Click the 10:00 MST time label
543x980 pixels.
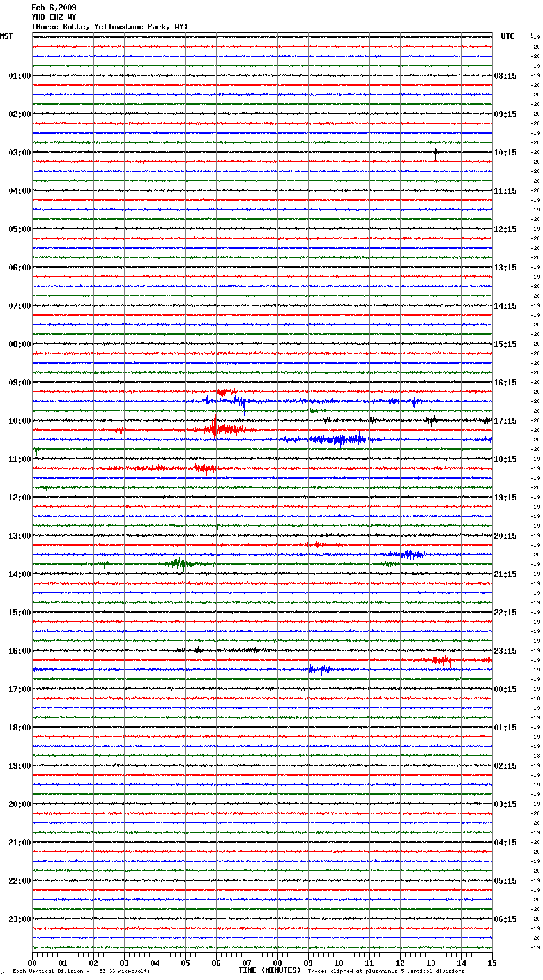coord(20,421)
